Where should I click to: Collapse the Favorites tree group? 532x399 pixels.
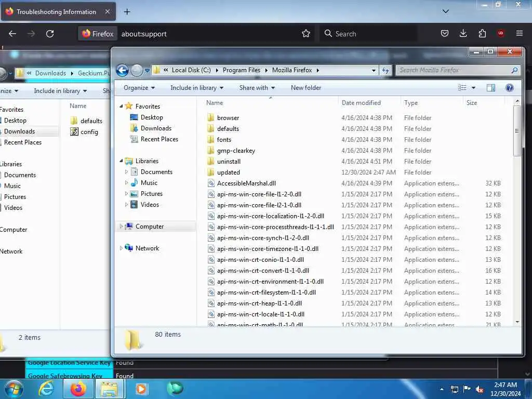click(121, 106)
